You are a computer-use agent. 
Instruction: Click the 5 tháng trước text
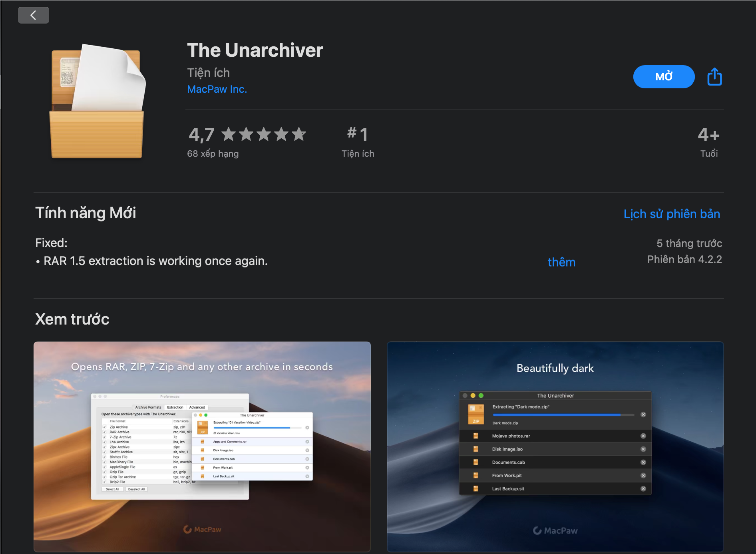point(689,243)
